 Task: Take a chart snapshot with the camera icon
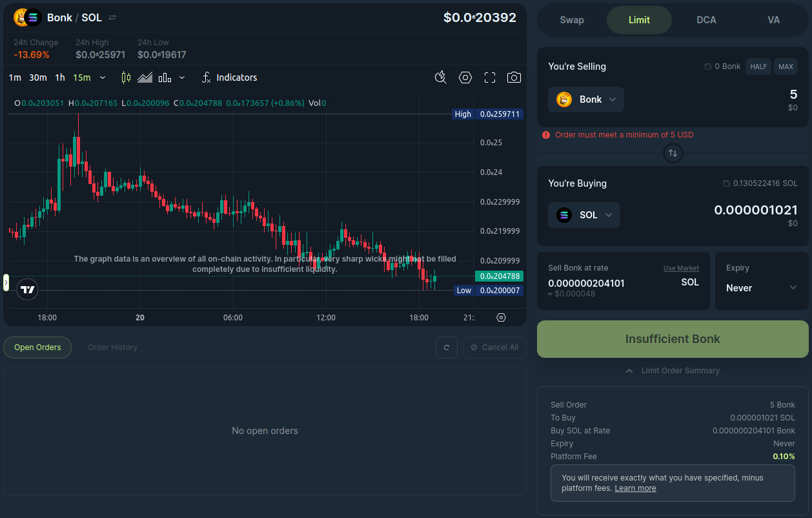tap(514, 78)
